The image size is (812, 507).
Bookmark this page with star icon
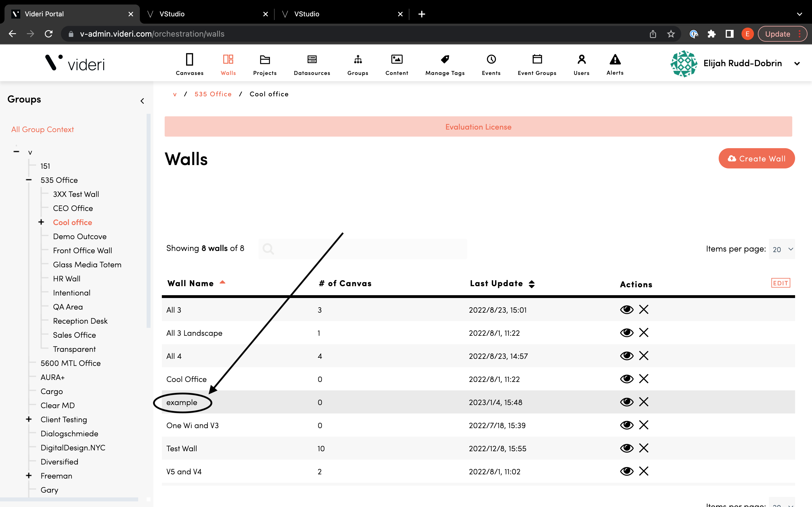[x=671, y=34]
